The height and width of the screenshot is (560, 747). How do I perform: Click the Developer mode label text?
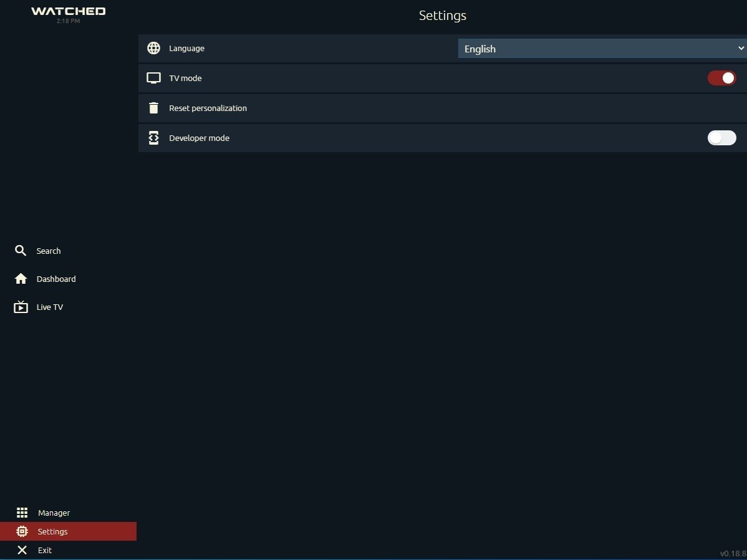[x=199, y=138]
